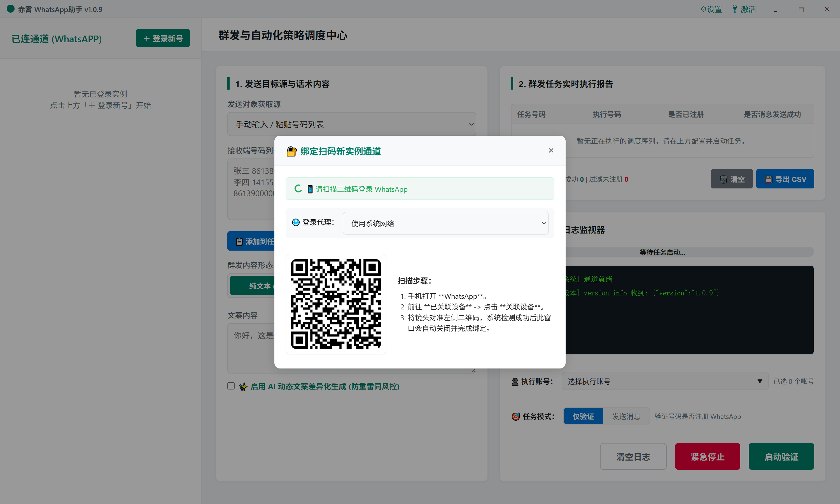Click the 添加到任务 button

click(x=251, y=241)
